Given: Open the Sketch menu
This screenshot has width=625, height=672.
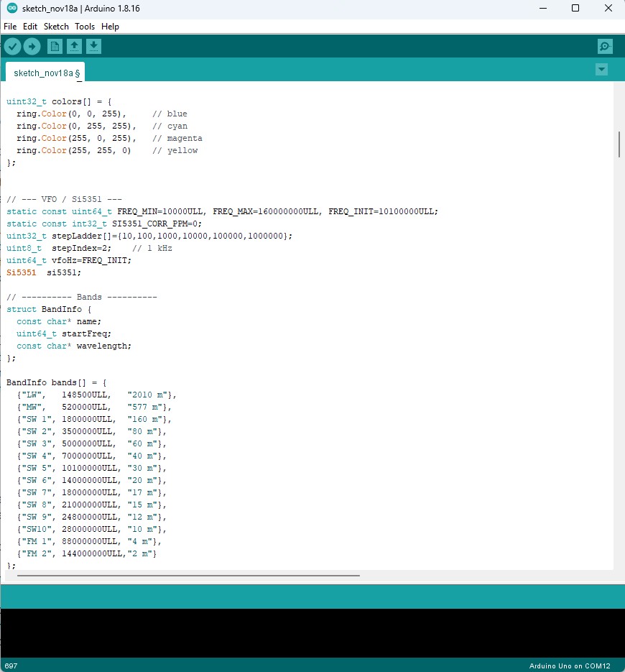Looking at the screenshot, I should pos(56,27).
